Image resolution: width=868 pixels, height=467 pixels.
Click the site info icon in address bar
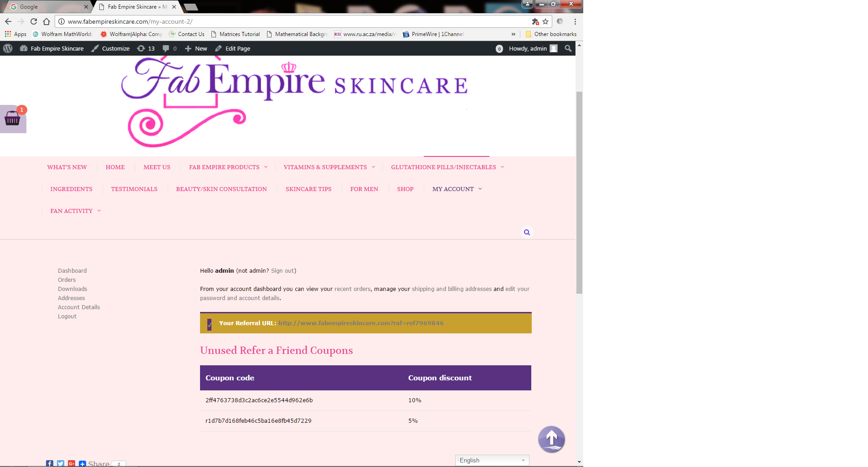pos(62,21)
